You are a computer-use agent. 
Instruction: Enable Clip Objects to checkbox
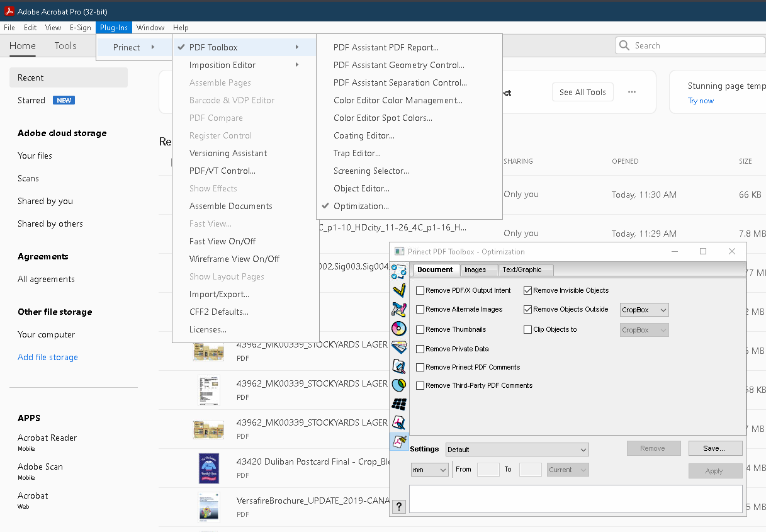[x=528, y=329]
